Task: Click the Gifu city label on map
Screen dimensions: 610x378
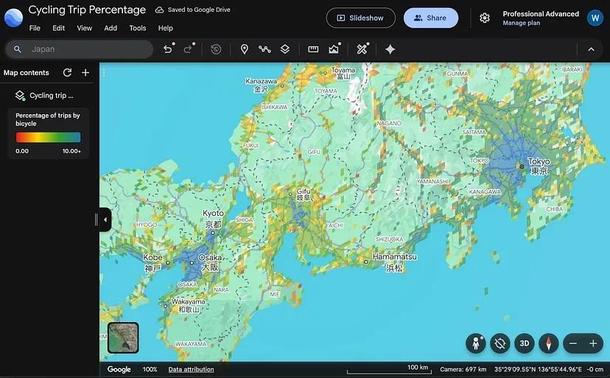Action: [303, 194]
